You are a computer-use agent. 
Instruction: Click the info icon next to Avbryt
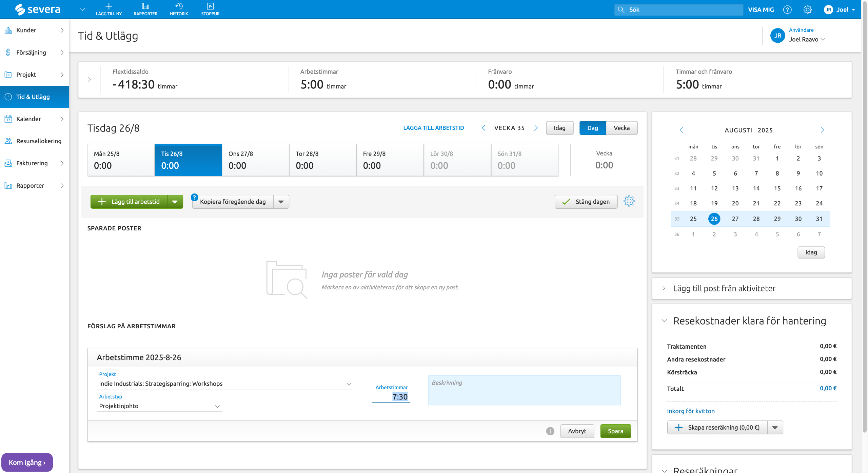550,431
